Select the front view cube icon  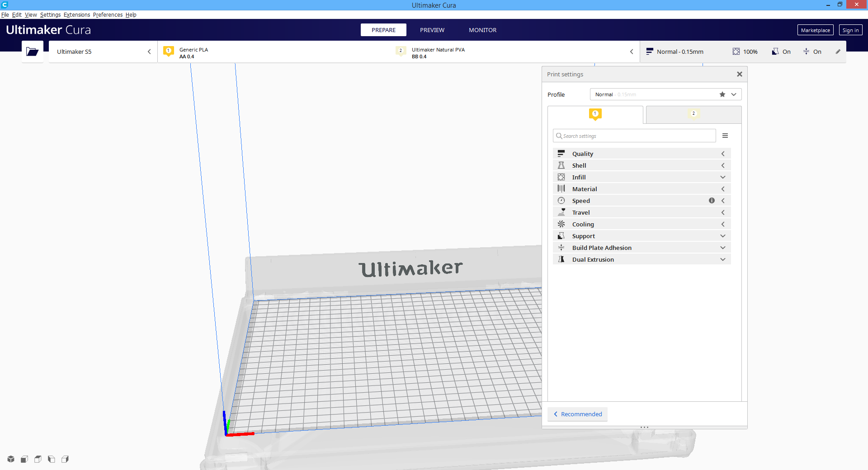point(24,459)
